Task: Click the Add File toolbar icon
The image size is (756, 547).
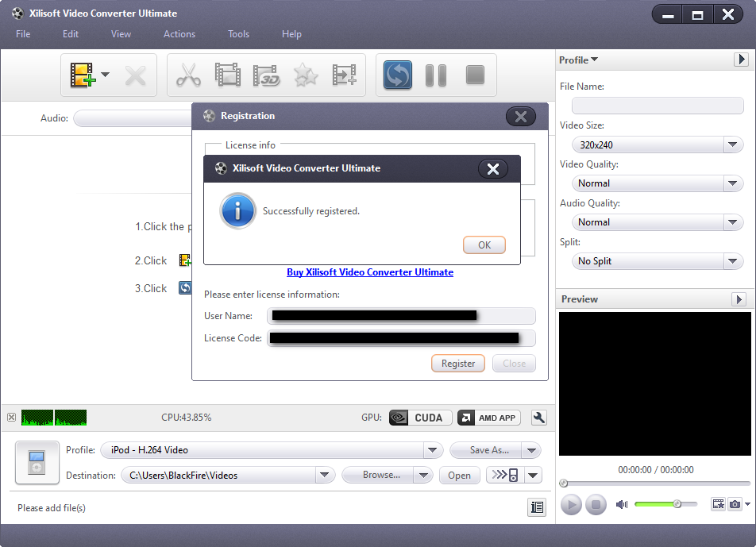Action: (83, 75)
